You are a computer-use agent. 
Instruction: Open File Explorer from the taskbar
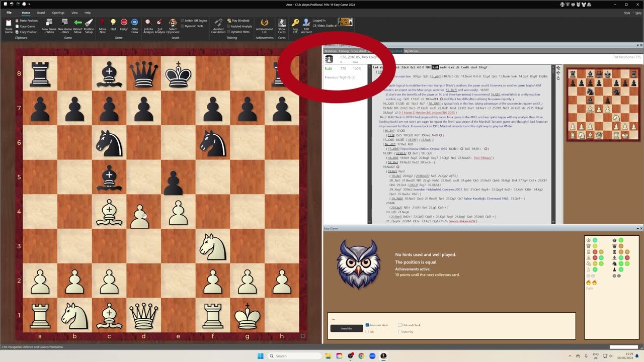(328, 356)
